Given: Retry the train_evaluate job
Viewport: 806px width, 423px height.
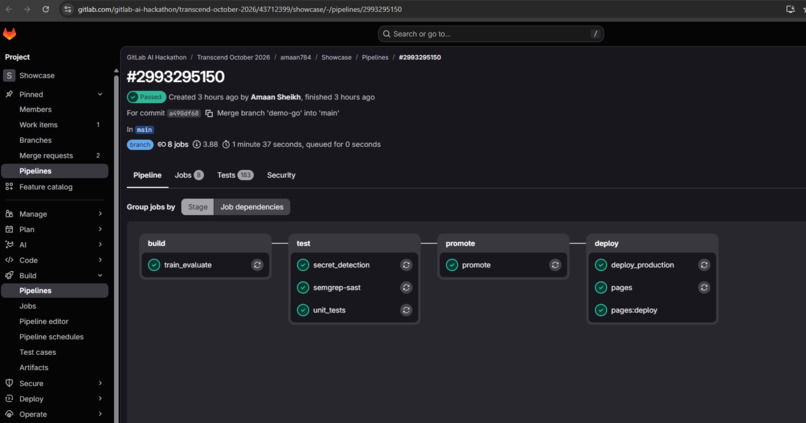Looking at the screenshot, I should pyautogui.click(x=257, y=265).
